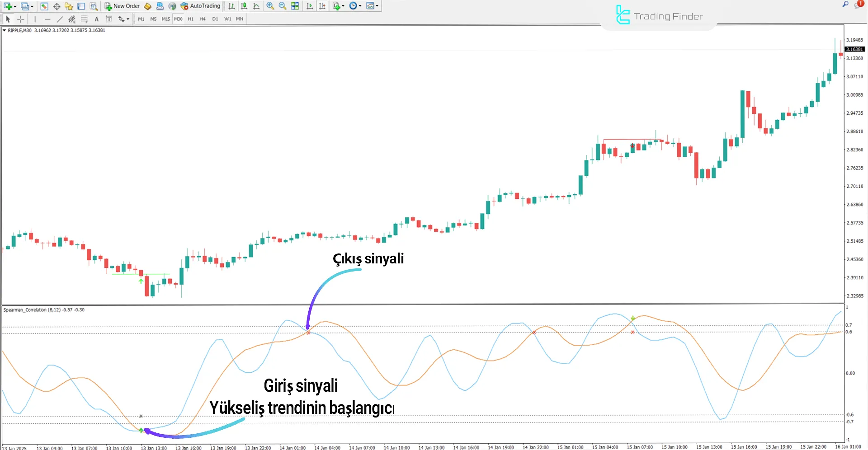Select the Crosshair tool
868x450 pixels.
[x=20, y=19]
